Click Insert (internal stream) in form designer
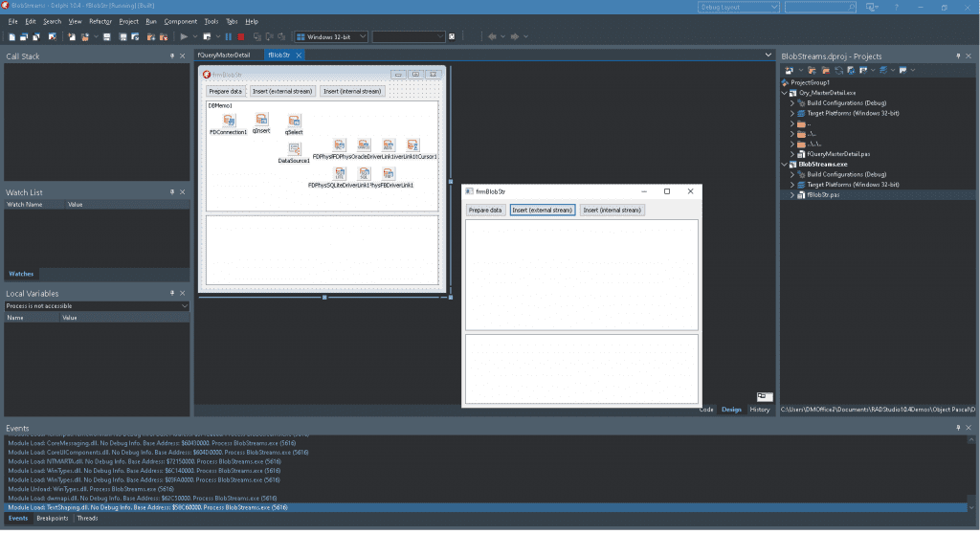Screen dimensions: 980x534 [352, 91]
